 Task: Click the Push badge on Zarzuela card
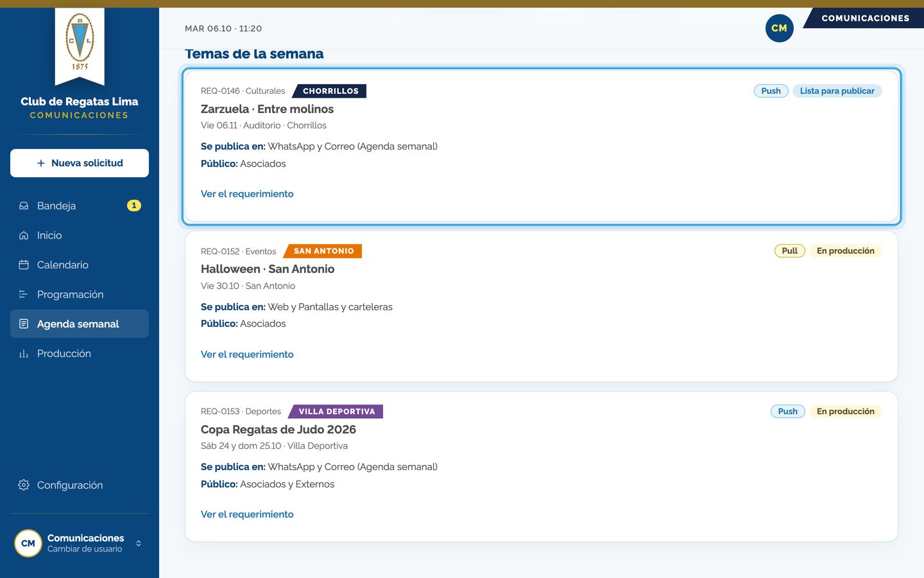click(x=771, y=91)
